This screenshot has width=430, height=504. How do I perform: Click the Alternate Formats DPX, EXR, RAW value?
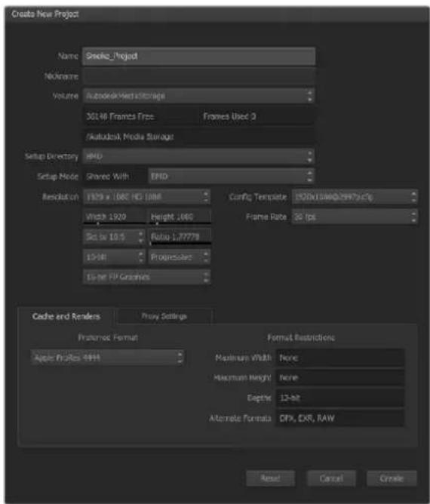pos(340,418)
